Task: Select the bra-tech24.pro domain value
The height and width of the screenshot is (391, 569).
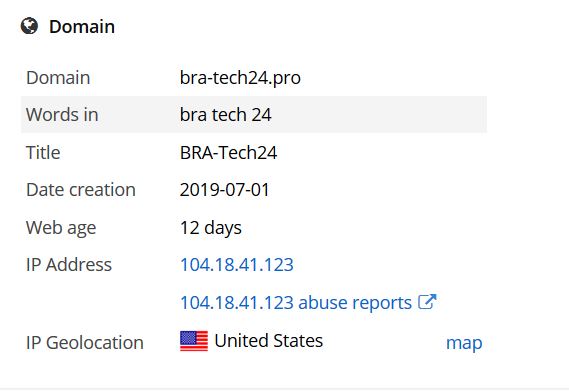Action: tap(240, 78)
